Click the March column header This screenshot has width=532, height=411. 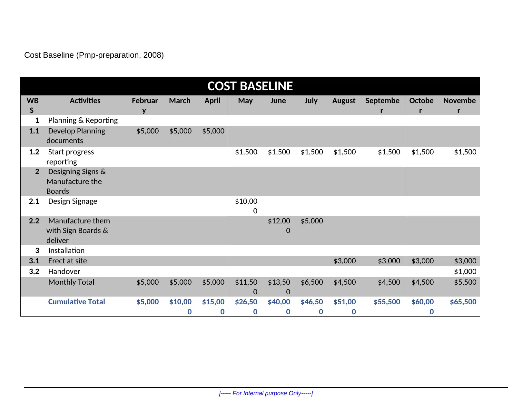(x=180, y=101)
